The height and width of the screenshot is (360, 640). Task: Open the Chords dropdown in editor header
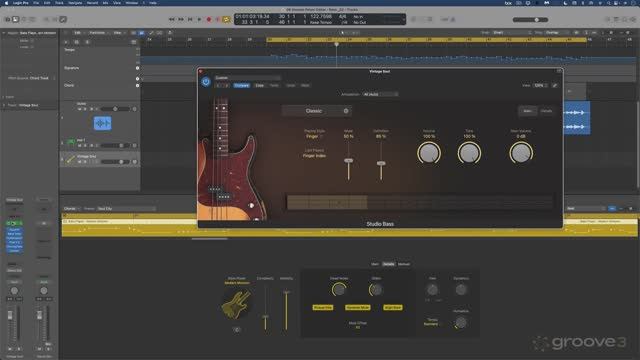pyautogui.click(x=72, y=209)
